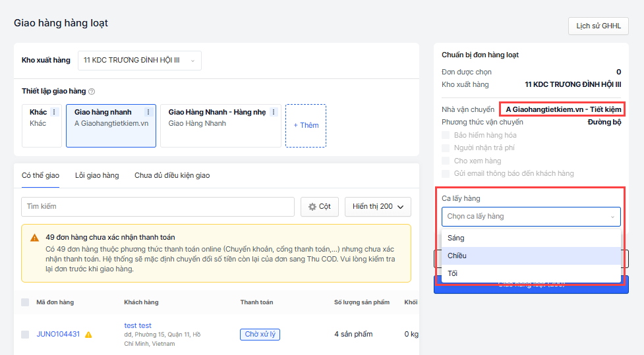Open the three-dot menu on Giao hàng nhanh card
This screenshot has width=644, height=355.
click(148, 112)
